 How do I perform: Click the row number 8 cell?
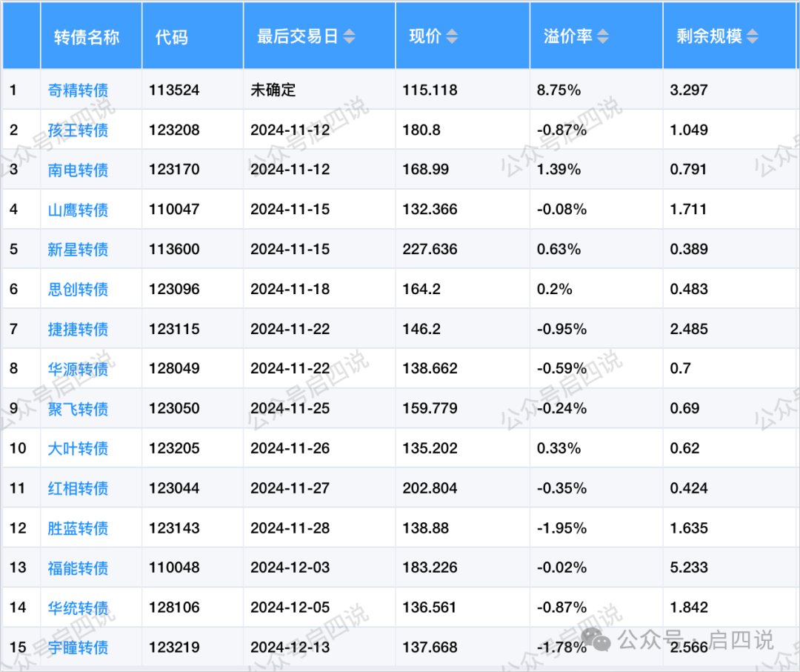(16, 368)
